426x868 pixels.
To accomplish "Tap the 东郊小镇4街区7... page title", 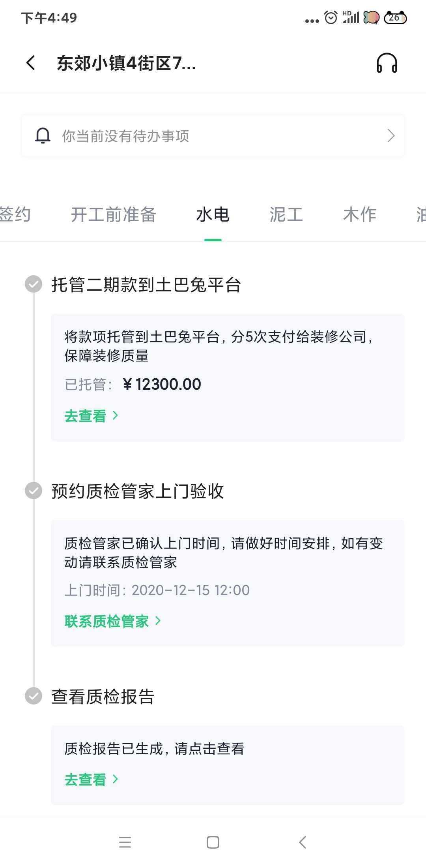I will 126,63.
